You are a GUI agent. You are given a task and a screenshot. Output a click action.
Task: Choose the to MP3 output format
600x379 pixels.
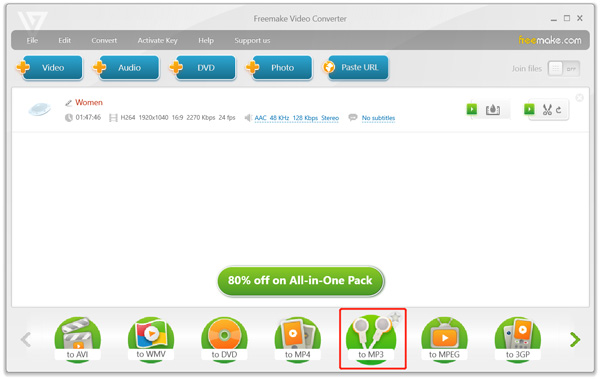tap(371, 340)
